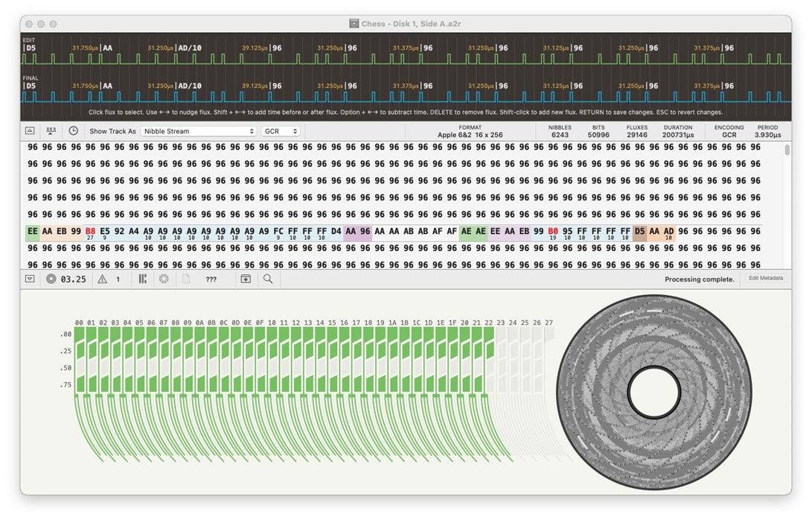
Task: Click the flux waveform marker icon
Action: (51, 131)
